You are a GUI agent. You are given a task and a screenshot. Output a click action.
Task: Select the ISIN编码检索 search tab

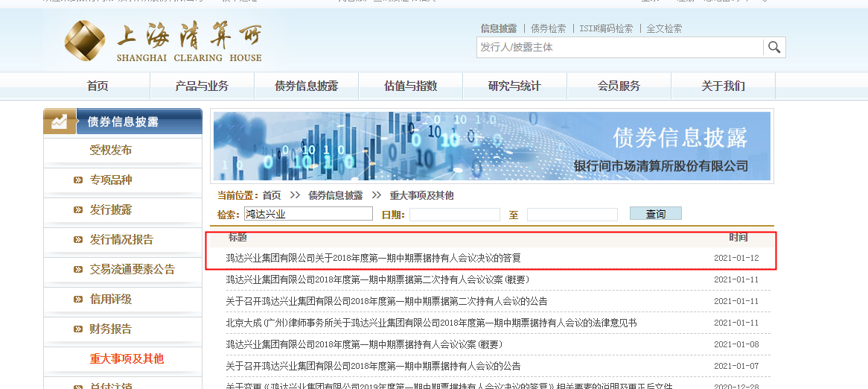pyautogui.click(x=606, y=28)
